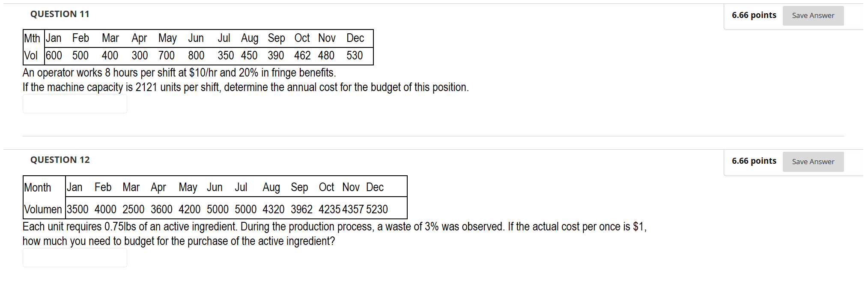Click the Volumen row label in Question 12 table
This screenshot has height=283, width=868.
coord(43,209)
